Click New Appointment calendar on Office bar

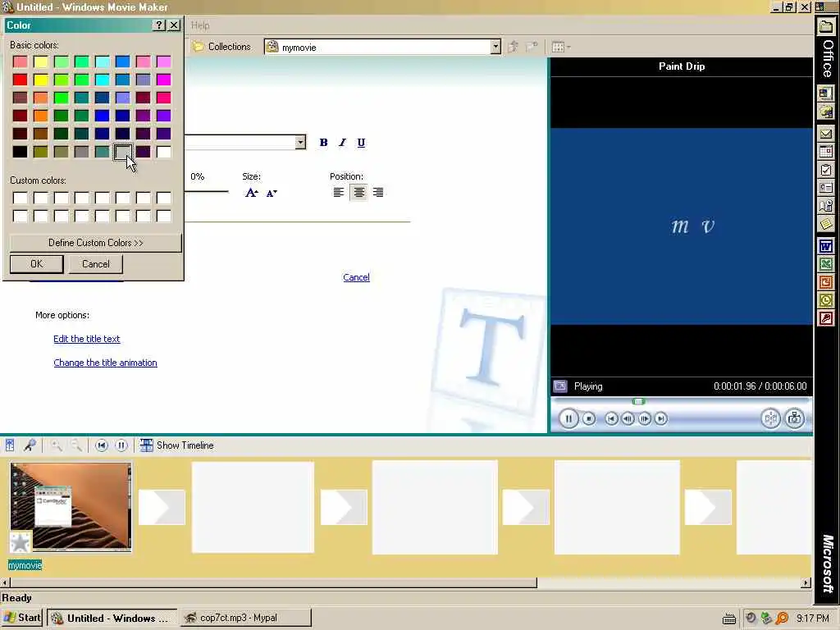[826, 152]
